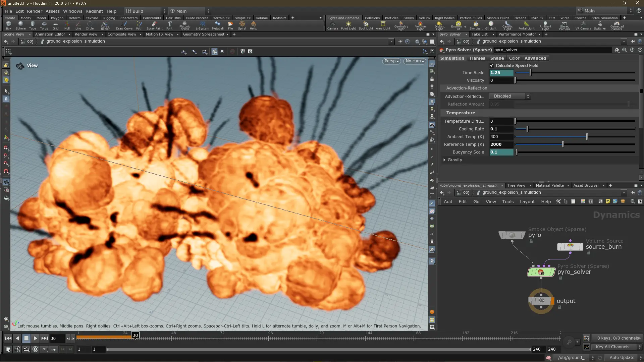Image resolution: width=644 pixels, height=362 pixels.
Task: Toggle output node orange display flag
Action: pos(552,301)
